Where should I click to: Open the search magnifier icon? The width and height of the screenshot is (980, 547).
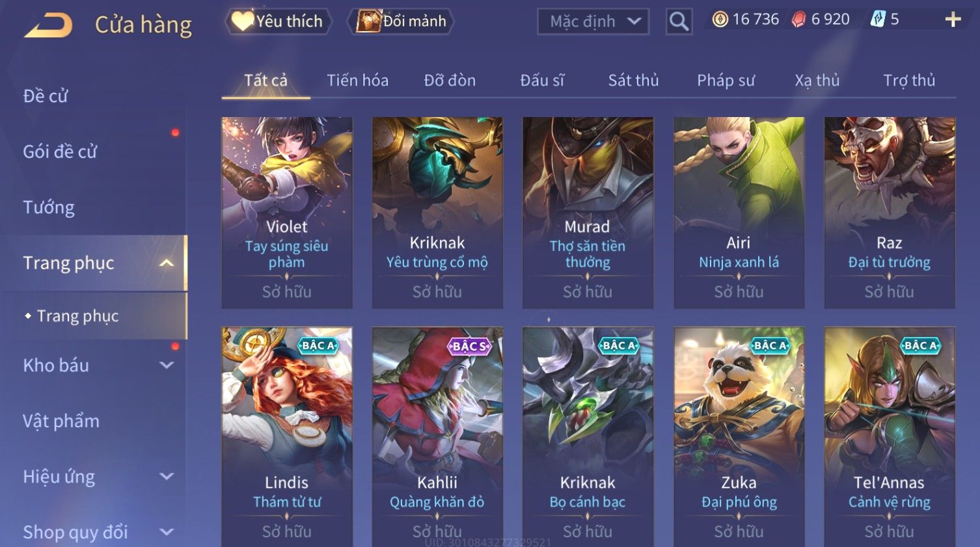coord(679,21)
